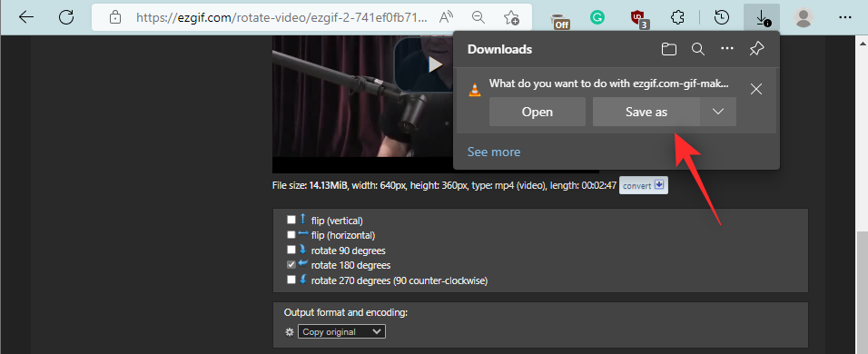Check the rotate 90 degrees checkbox

point(291,250)
